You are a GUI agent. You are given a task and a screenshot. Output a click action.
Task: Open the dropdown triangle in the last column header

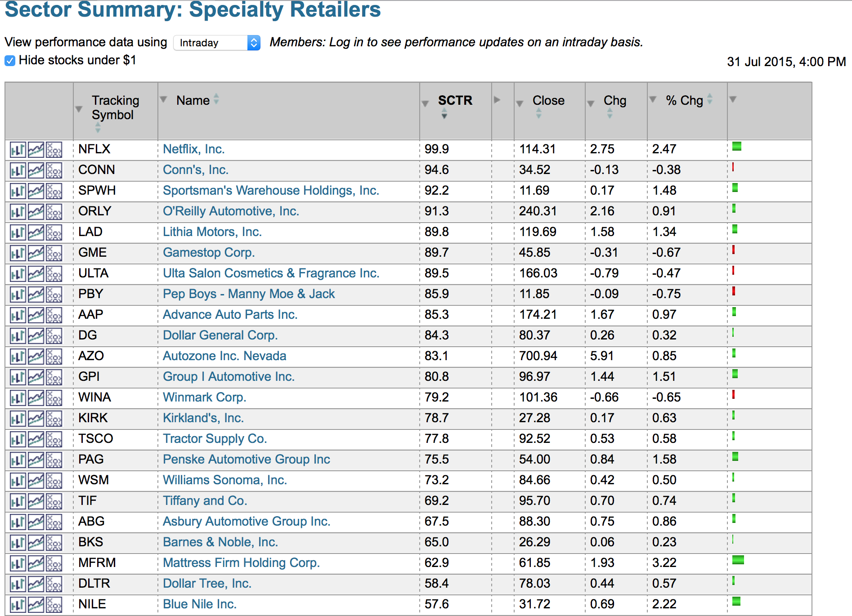coord(733,99)
